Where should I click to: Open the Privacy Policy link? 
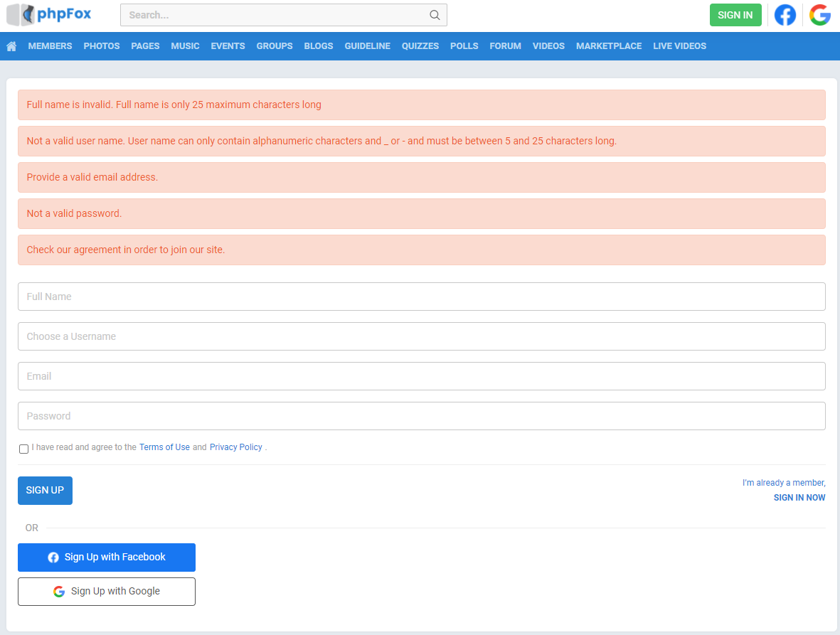click(x=235, y=447)
